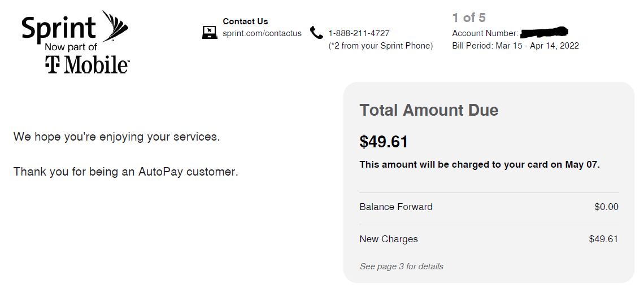Click the T-Mobile logo text

(x=87, y=64)
